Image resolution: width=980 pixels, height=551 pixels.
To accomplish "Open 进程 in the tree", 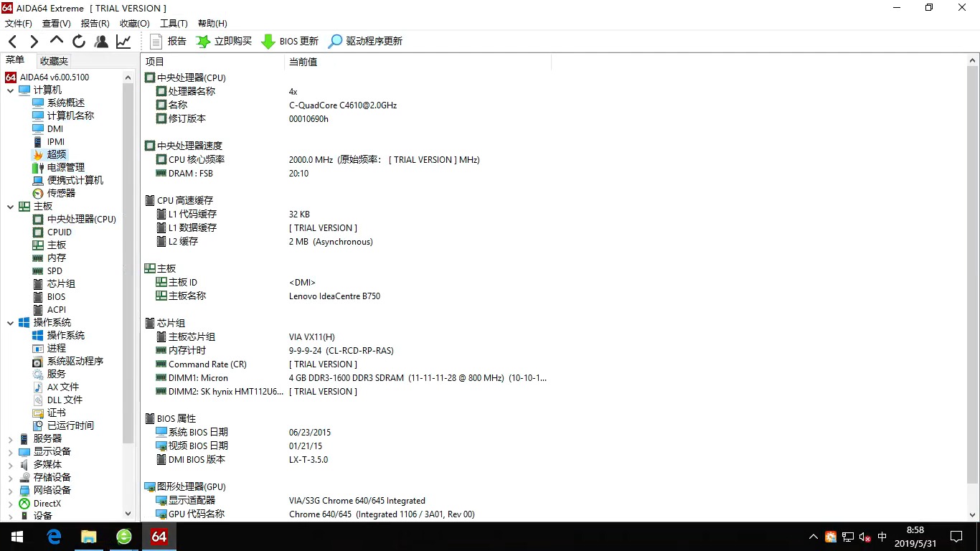I will (x=50, y=349).
